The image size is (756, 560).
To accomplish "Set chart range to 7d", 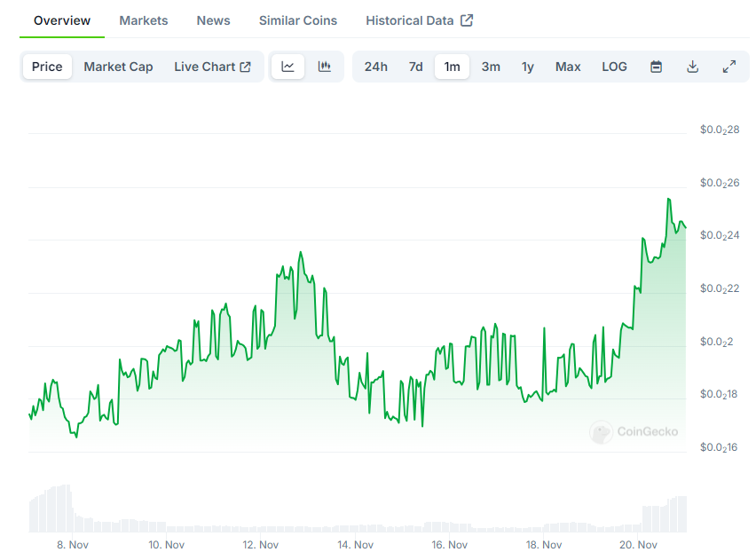I will (415, 67).
